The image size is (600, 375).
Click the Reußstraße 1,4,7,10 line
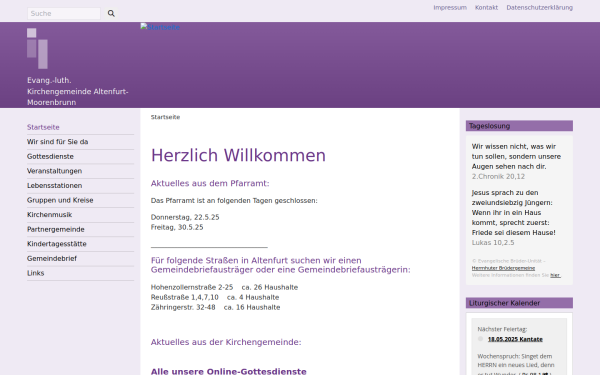pyautogui.click(x=215, y=297)
